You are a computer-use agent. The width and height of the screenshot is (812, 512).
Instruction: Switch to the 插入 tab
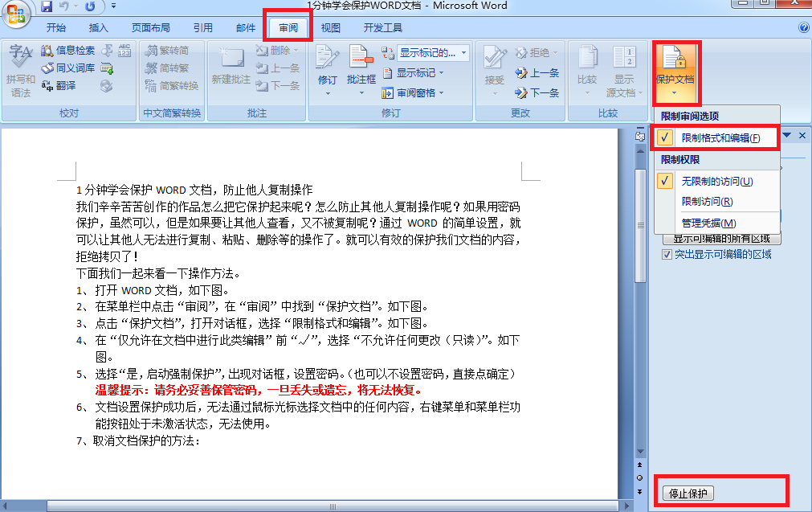(98, 28)
